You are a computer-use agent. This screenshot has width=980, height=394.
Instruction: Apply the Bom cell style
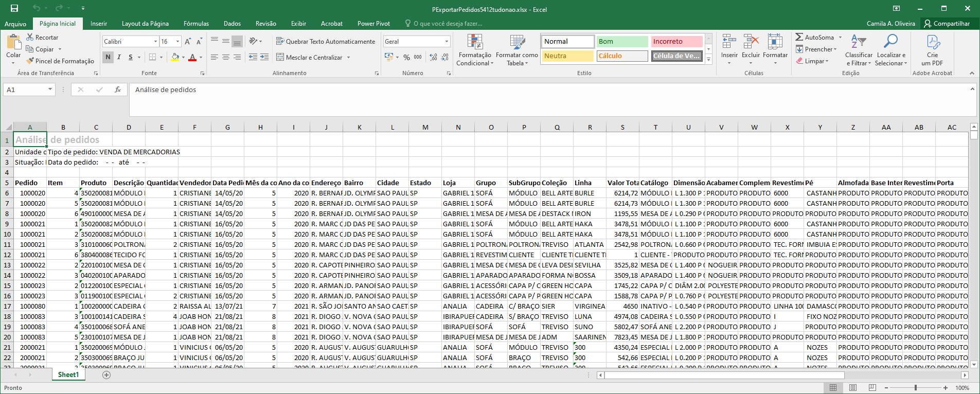pyautogui.click(x=622, y=42)
